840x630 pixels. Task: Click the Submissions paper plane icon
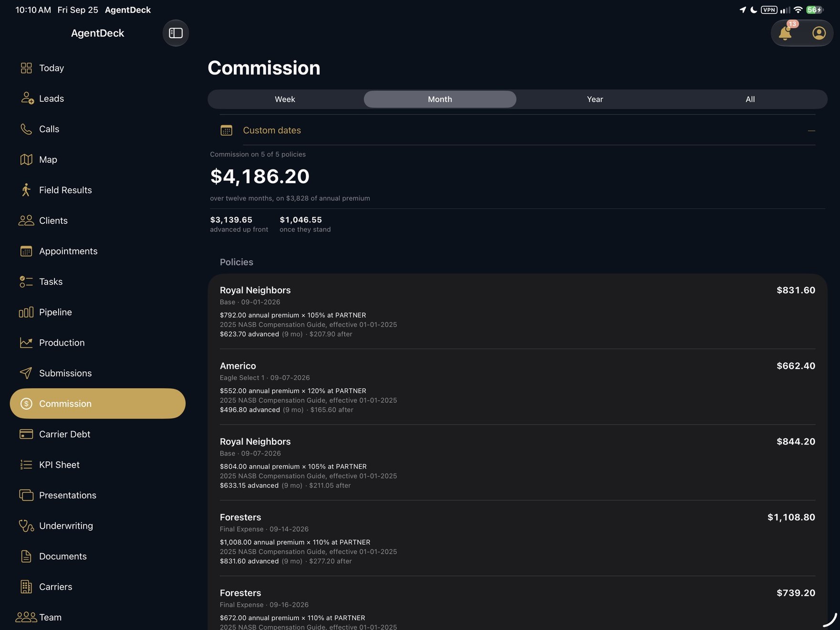(x=26, y=373)
